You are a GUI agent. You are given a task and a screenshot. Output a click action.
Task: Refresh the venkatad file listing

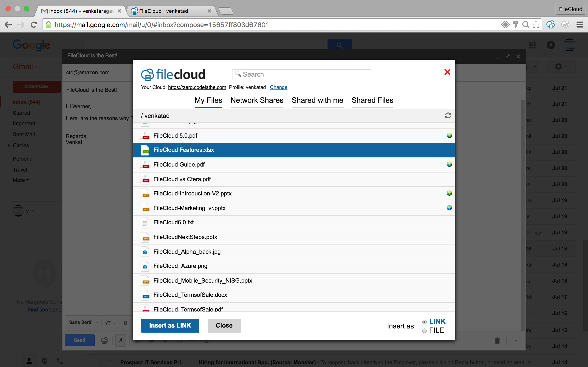(448, 116)
